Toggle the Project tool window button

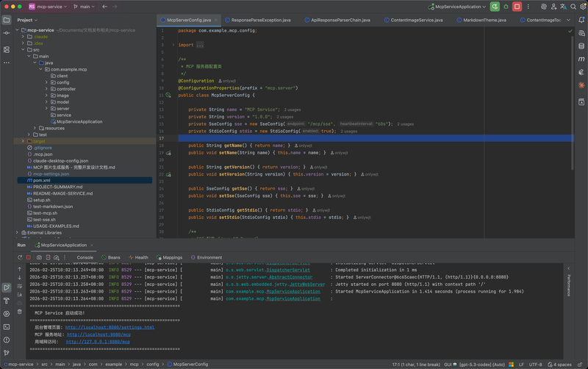tap(7, 20)
